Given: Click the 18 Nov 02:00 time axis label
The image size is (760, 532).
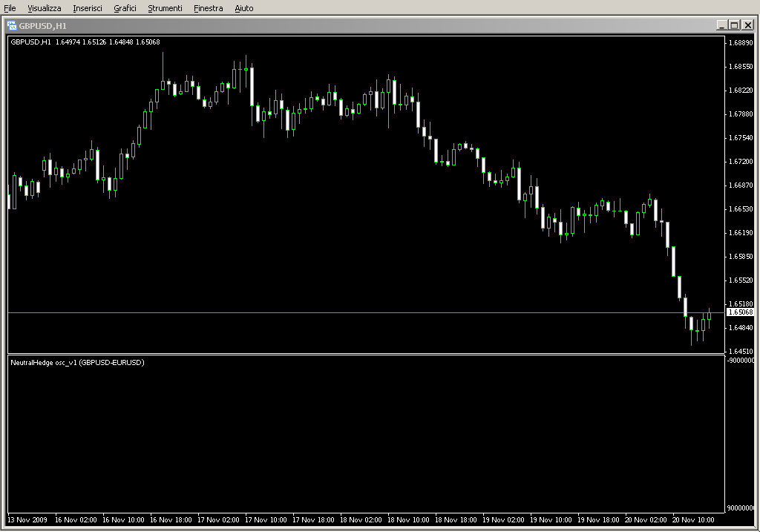Looking at the screenshot, I should point(361,520).
